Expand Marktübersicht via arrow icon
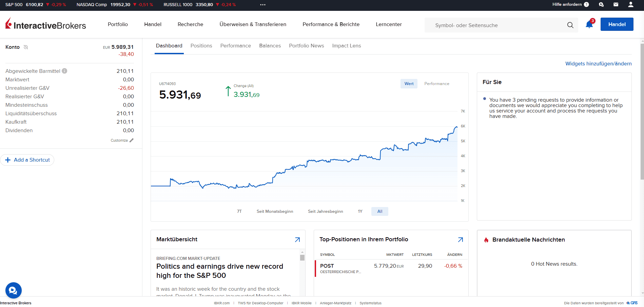 point(297,240)
